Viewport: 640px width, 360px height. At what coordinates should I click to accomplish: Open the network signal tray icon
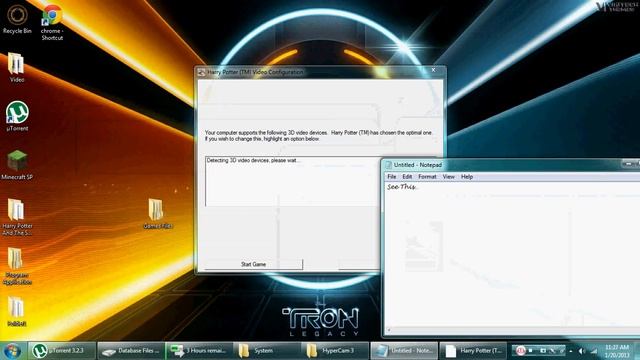click(x=594, y=351)
